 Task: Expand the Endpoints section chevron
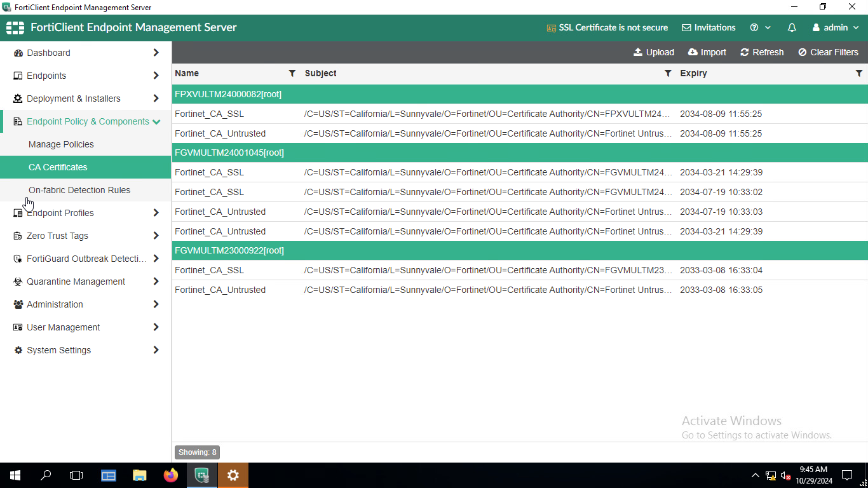pyautogui.click(x=156, y=76)
